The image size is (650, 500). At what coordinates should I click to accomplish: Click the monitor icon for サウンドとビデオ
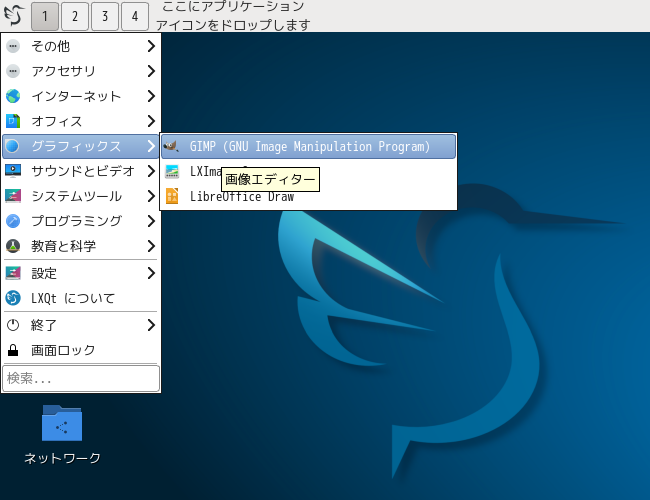tap(13, 171)
